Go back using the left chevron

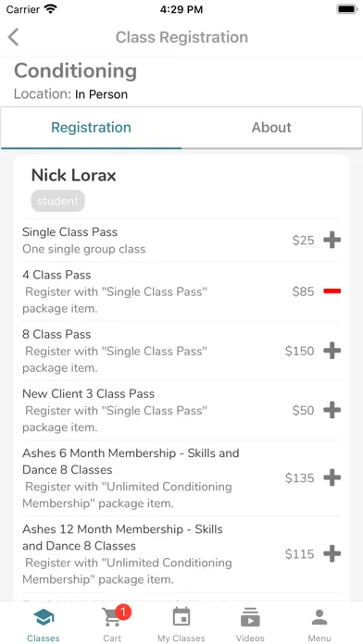point(14,37)
